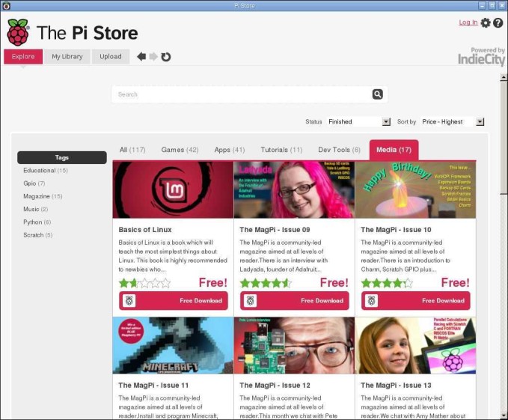Screen dimensions: 508x420
Task: Click the Pi Store title bar icon
Action: click(6, 5)
